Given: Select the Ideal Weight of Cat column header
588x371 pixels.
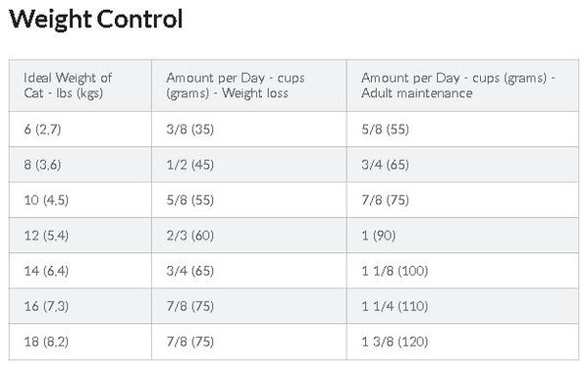Looking at the screenshot, I should click(x=80, y=85).
